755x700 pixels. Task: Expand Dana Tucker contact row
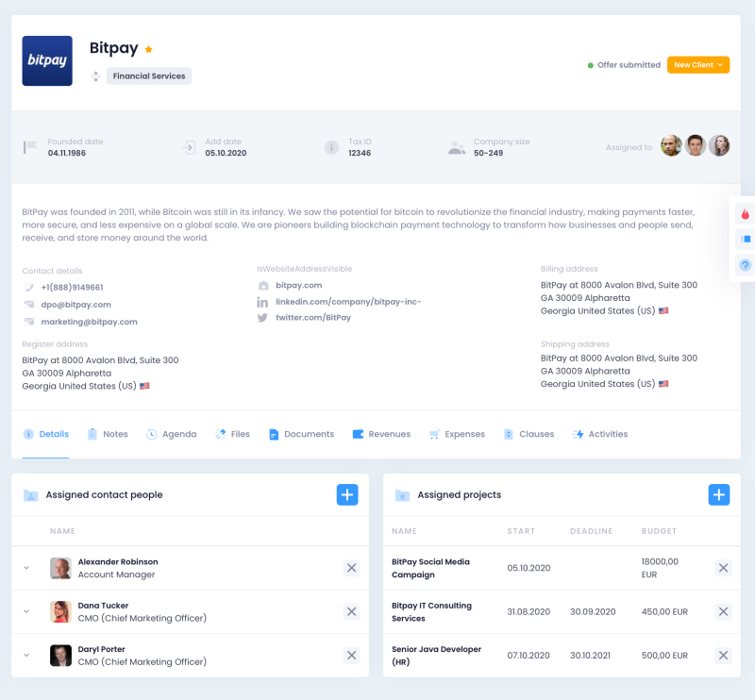tap(26, 611)
